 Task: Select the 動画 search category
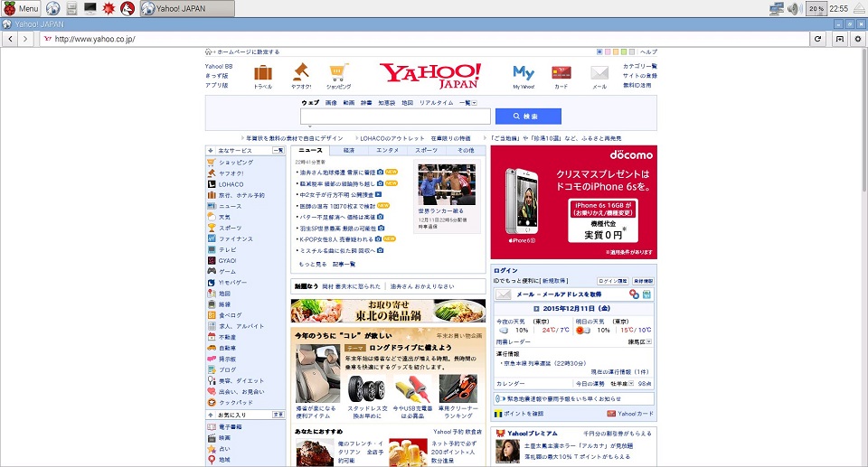click(349, 103)
